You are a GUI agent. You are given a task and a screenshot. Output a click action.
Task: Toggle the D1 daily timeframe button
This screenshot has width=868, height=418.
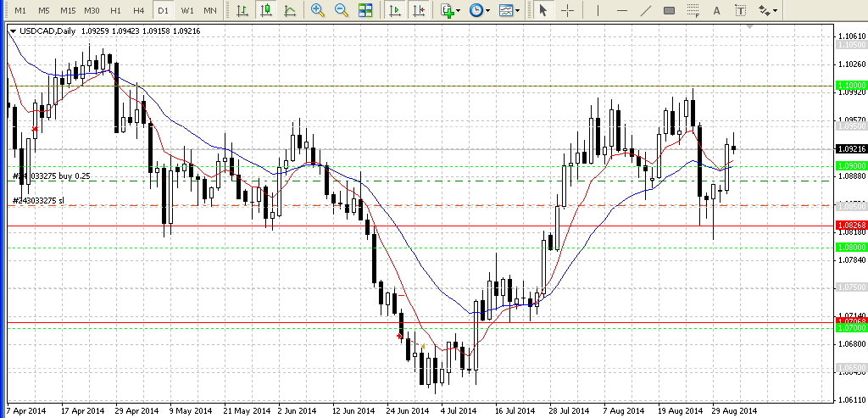(x=163, y=10)
